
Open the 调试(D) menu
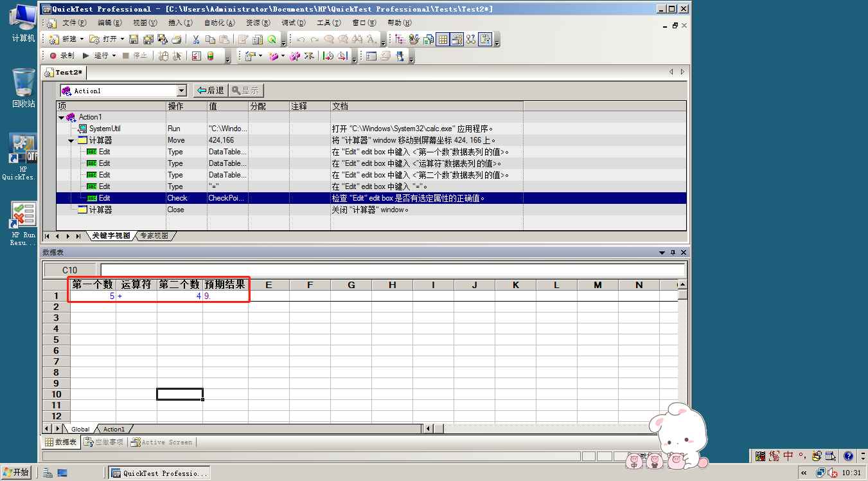(x=293, y=23)
